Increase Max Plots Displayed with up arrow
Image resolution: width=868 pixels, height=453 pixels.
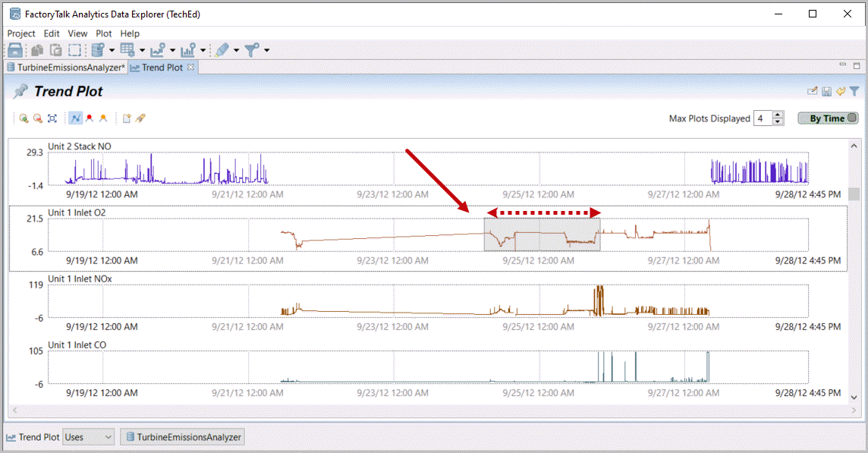[778, 115]
